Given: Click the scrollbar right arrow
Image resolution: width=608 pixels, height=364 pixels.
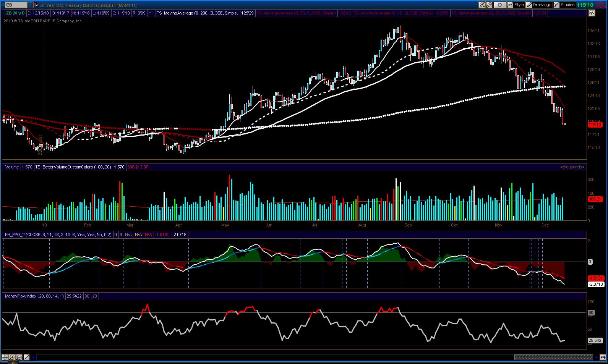Looking at the screenshot, I should pos(597,358).
